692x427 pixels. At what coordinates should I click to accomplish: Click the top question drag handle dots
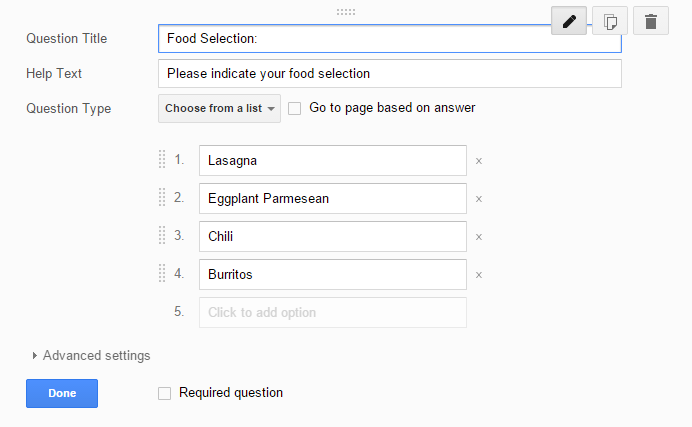point(346,12)
